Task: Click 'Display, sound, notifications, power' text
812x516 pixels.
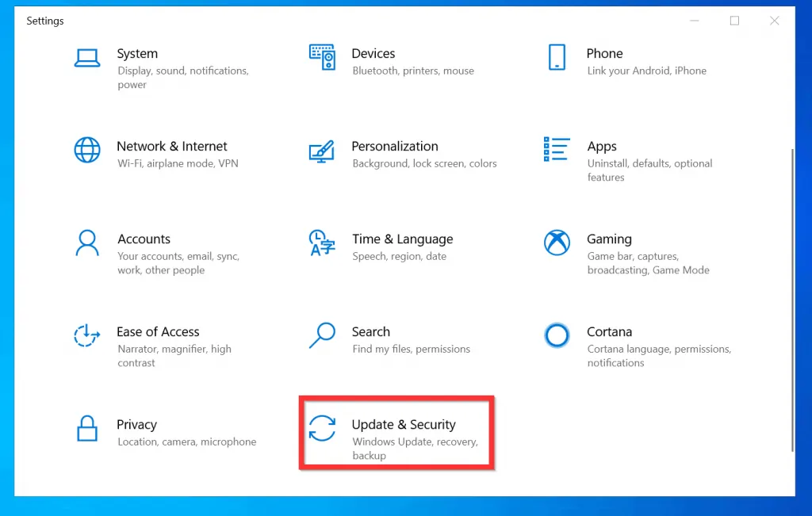Action: click(x=183, y=78)
